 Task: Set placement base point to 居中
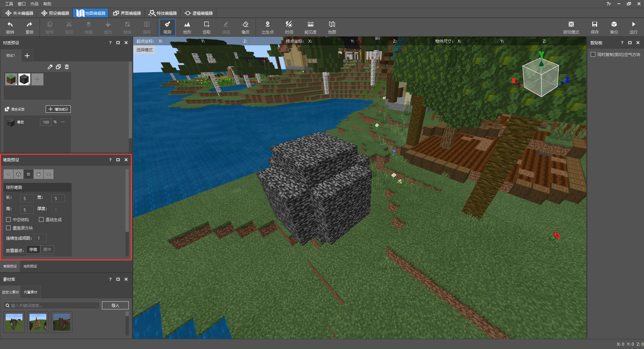click(47, 249)
